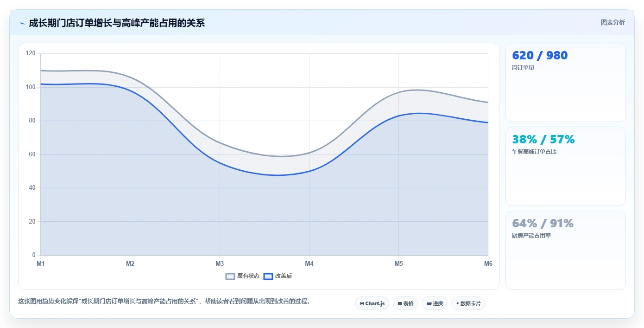644x328 pixels.
Task: Toggle the 改善后 legend swatch
Action: (268, 276)
